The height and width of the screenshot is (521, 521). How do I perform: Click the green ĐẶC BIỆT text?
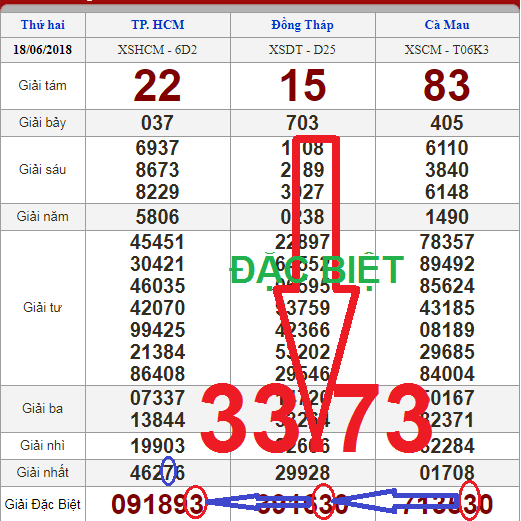point(317,269)
